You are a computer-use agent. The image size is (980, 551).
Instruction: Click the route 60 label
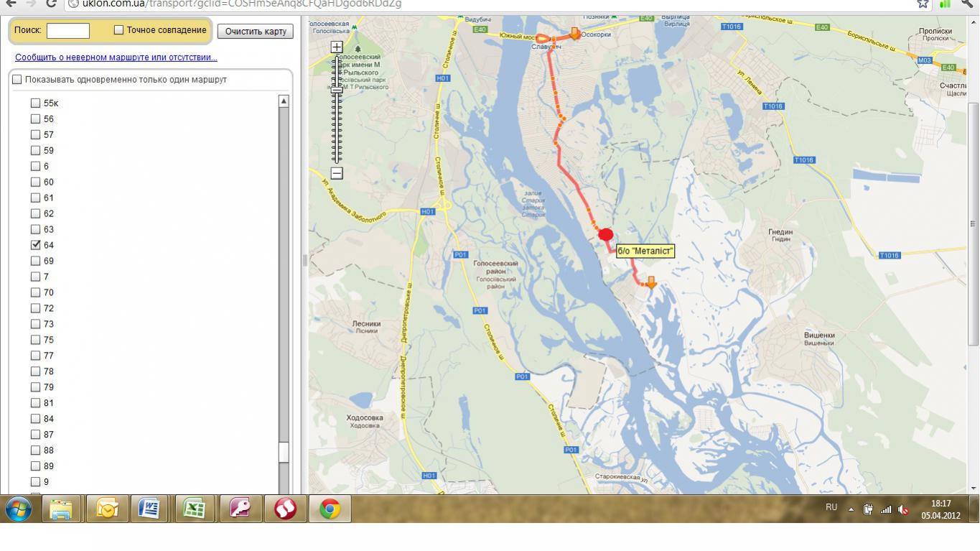[x=49, y=182]
